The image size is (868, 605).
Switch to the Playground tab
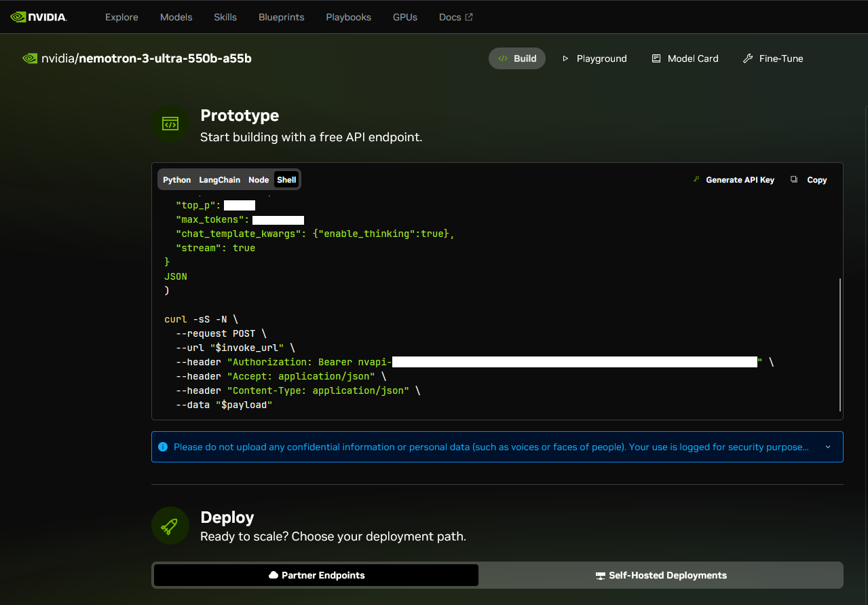(x=594, y=58)
